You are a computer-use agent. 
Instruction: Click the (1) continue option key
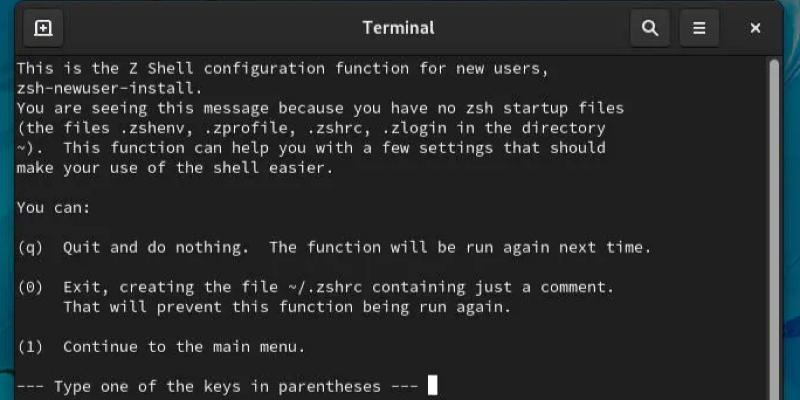coord(30,347)
